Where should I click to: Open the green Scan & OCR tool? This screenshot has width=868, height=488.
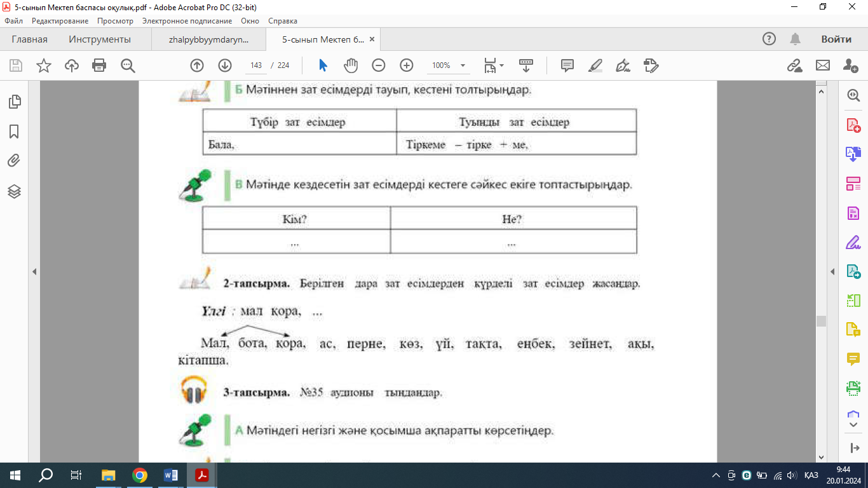pyautogui.click(x=853, y=388)
